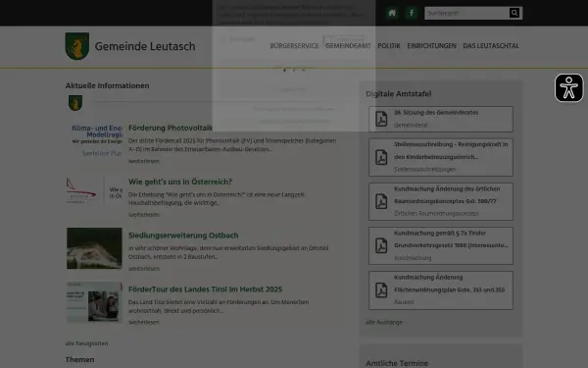Click weiterlesen under Wie geht's uns in Österreich
The image size is (588, 368).
click(x=144, y=215)
